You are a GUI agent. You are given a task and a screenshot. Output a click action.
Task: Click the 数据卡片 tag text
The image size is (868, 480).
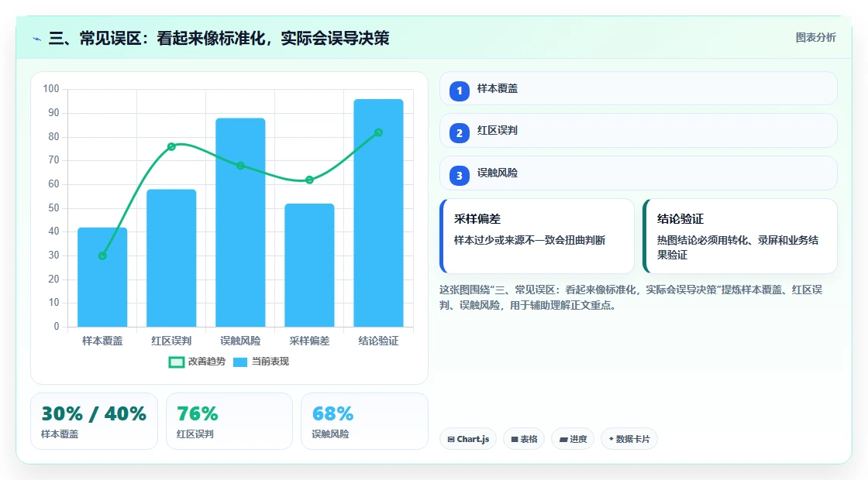coord(632,439)
